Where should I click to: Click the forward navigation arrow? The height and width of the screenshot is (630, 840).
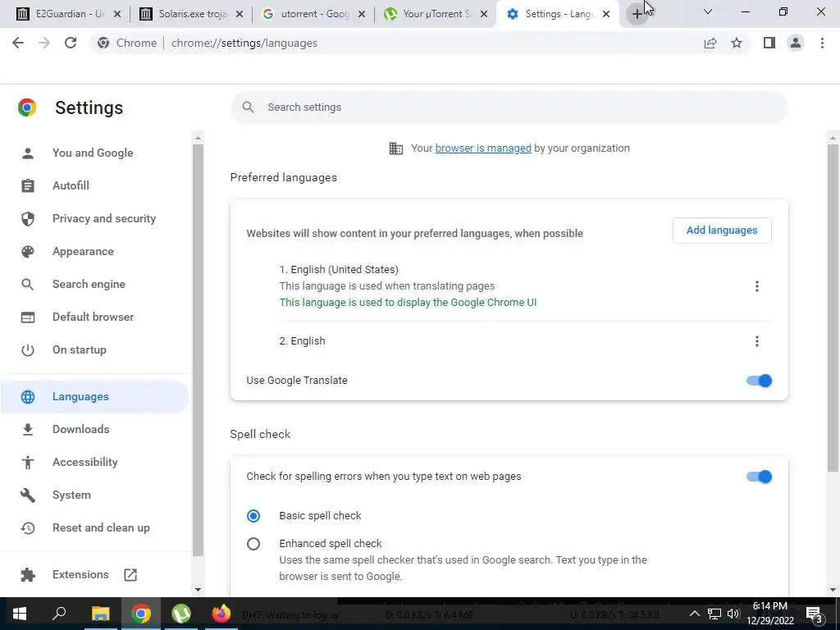[x=44, y=43]
